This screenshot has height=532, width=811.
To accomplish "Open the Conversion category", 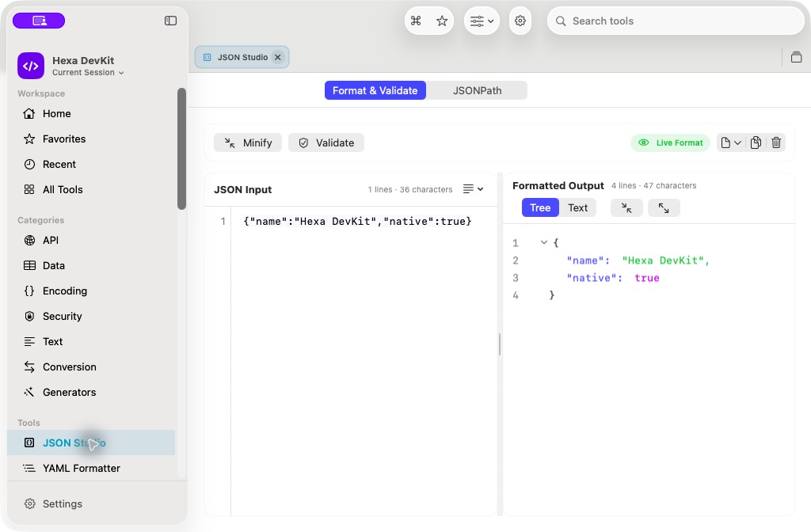I will (x=91, y=367).
